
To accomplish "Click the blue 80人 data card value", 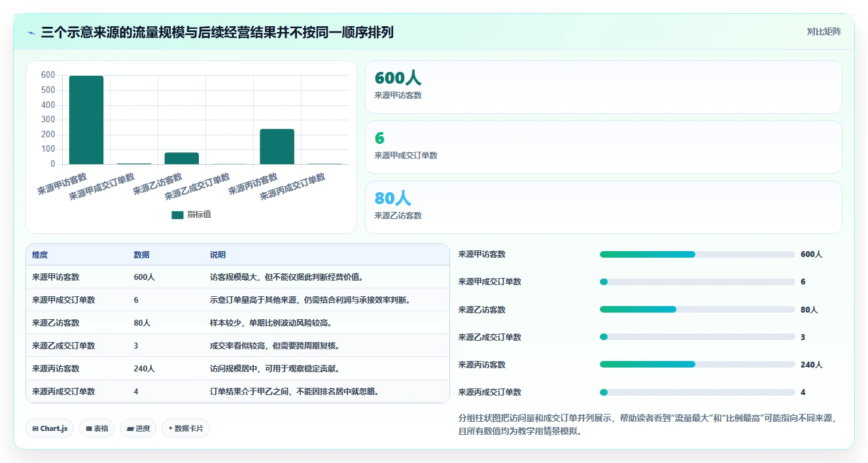I will (x=392, y=198).
